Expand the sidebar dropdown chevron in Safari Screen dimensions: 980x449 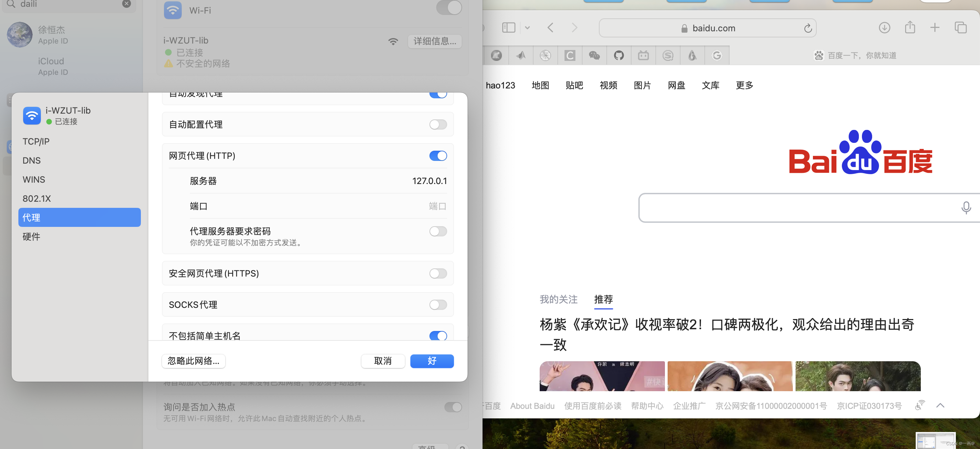click(x=527, y=28)
